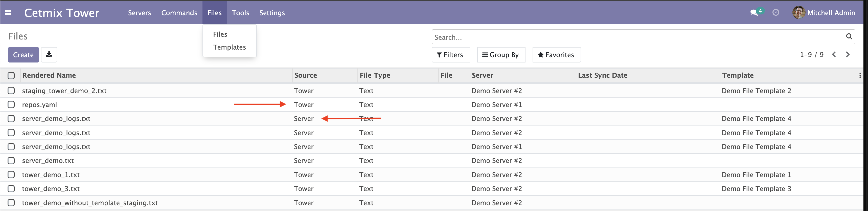Open the activities clock icon

tap(775, 13)
